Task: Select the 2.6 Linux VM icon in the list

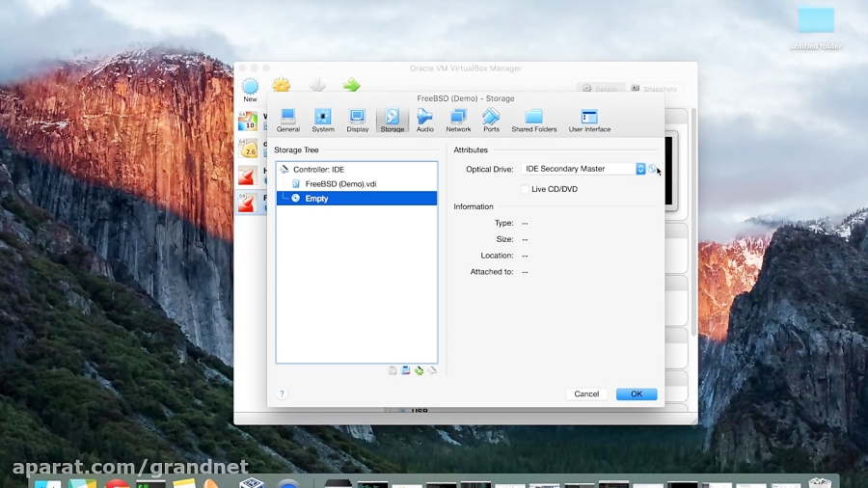Action: point(248,149)
